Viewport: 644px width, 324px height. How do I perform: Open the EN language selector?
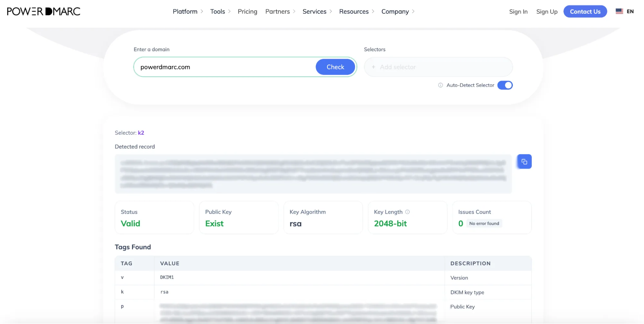click(630, 11)
